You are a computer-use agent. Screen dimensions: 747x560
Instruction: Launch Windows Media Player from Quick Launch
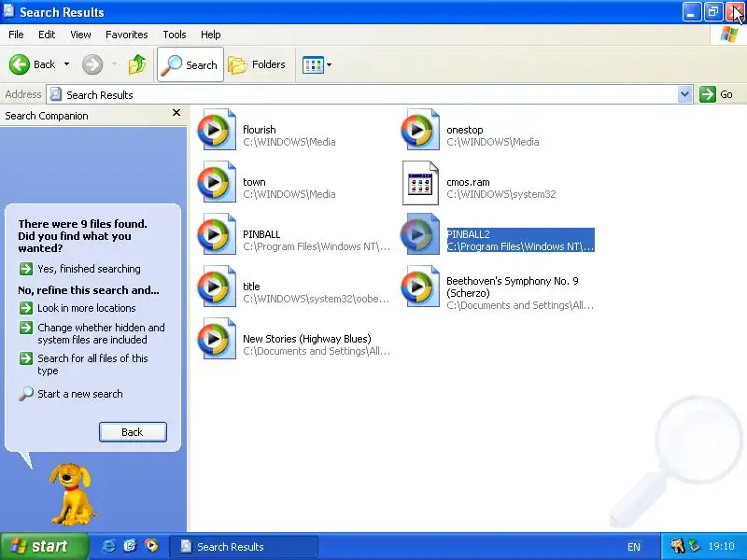tap(151, 546)
